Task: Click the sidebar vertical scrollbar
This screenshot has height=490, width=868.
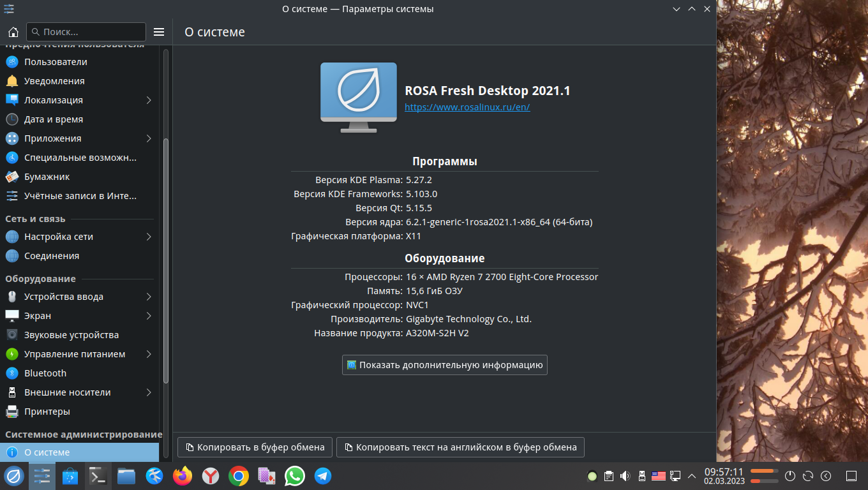Action: pyautogui.click(x=166, y=262)
